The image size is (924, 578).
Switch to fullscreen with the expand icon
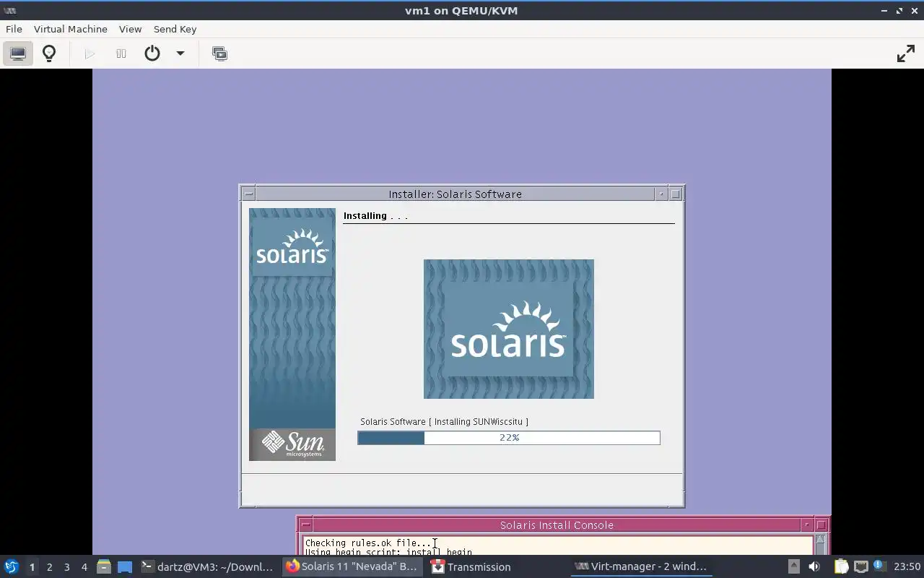point(906,53)
